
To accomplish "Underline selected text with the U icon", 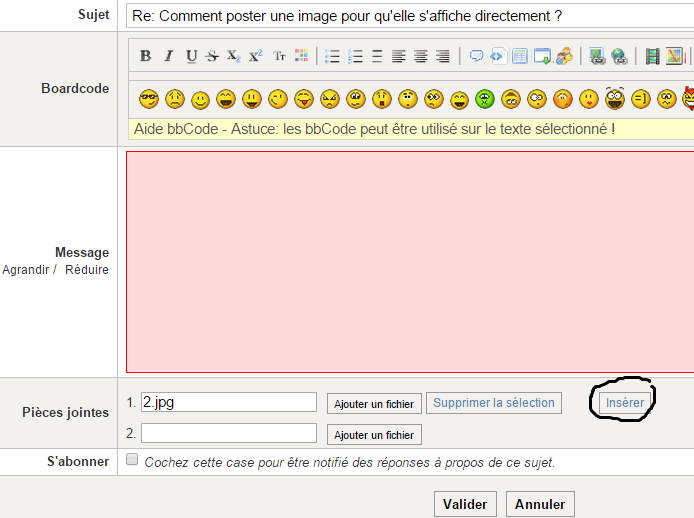I will click(191, 56).
